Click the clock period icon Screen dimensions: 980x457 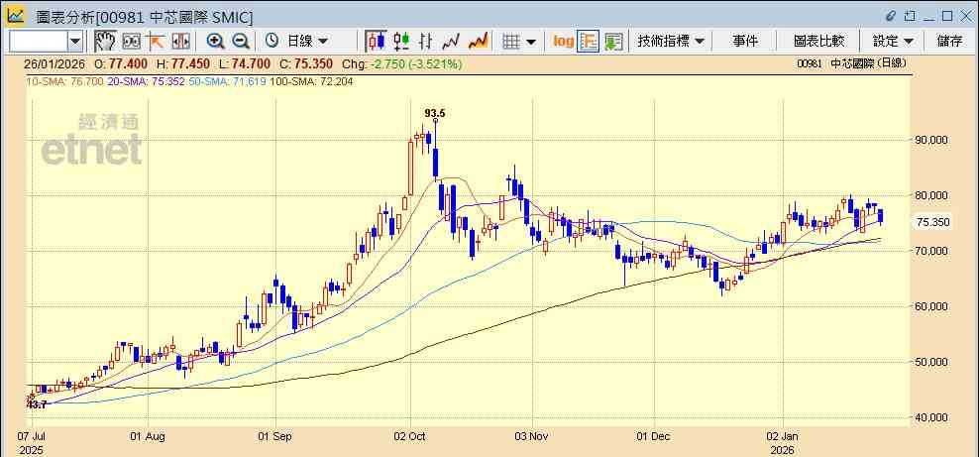(272, 42)
